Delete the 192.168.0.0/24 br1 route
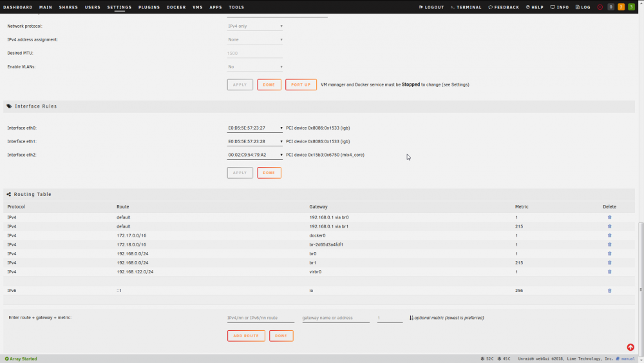 609,262
